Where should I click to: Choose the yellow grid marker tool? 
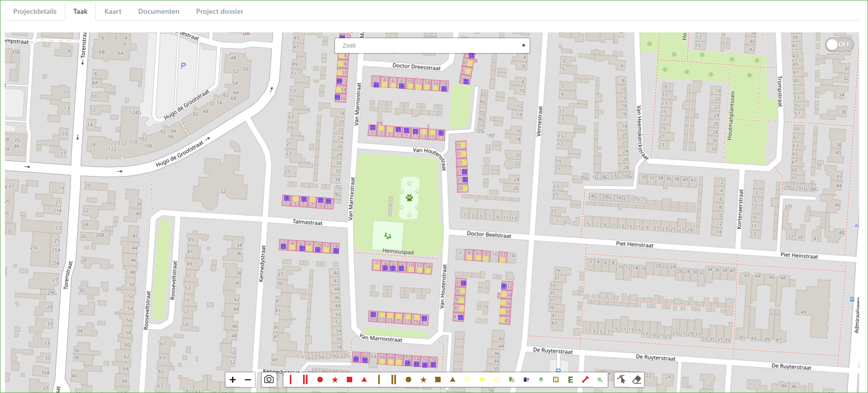click(x=468, y=380)
